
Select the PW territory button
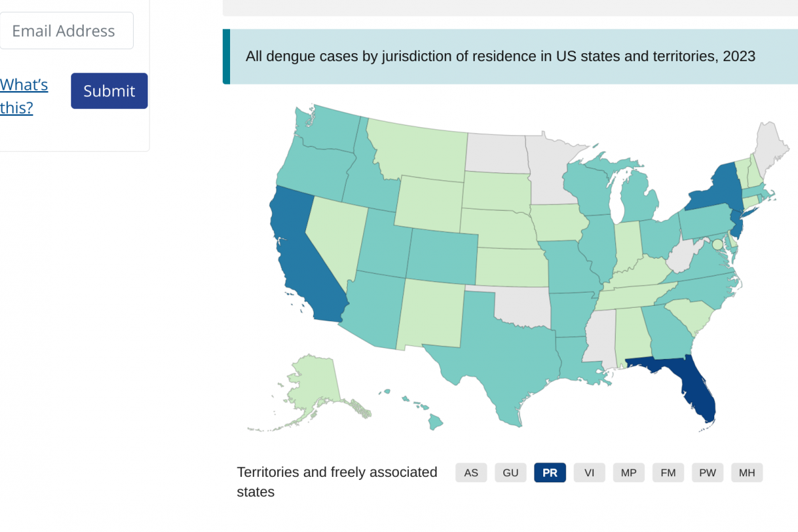[708, 473]
